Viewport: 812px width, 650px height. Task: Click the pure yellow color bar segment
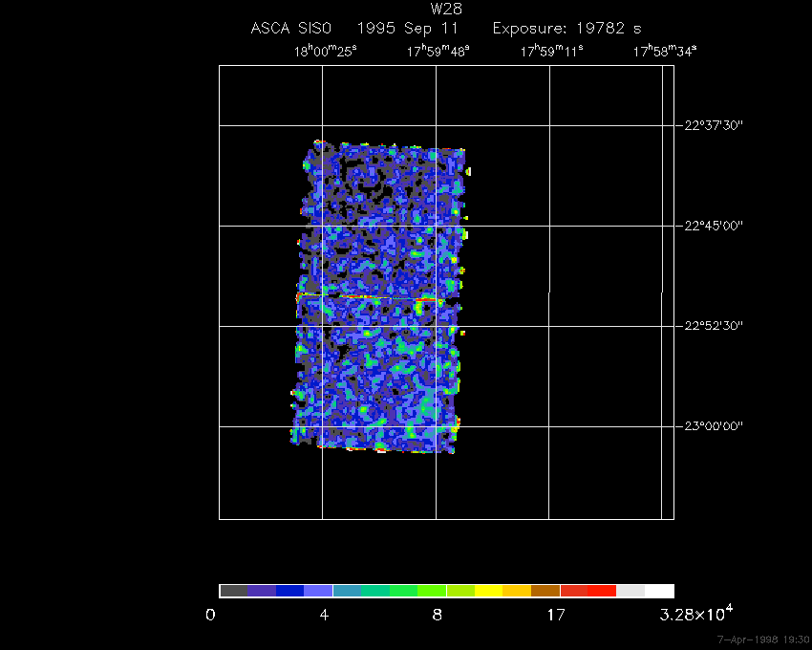[489, 591]
